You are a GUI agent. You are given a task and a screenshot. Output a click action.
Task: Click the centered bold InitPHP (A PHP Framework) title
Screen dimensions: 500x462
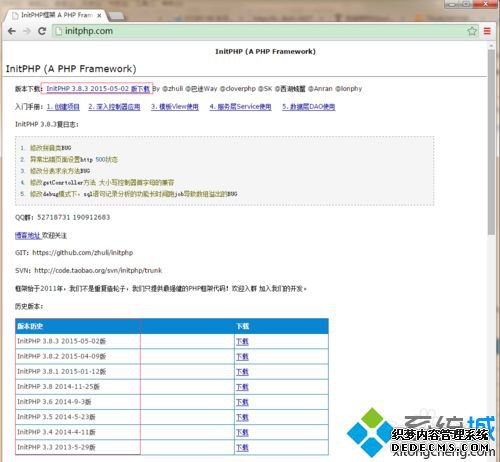tap(265, 51)
